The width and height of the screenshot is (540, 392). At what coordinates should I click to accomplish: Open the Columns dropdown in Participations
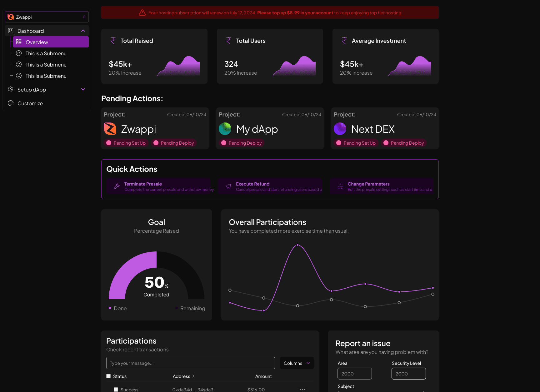coord(296,363)
